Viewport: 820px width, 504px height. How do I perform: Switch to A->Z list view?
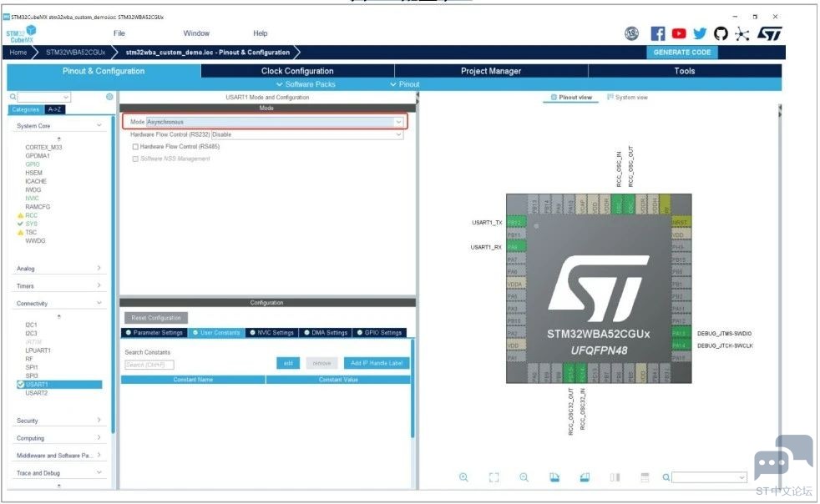[x=54, y=110]
